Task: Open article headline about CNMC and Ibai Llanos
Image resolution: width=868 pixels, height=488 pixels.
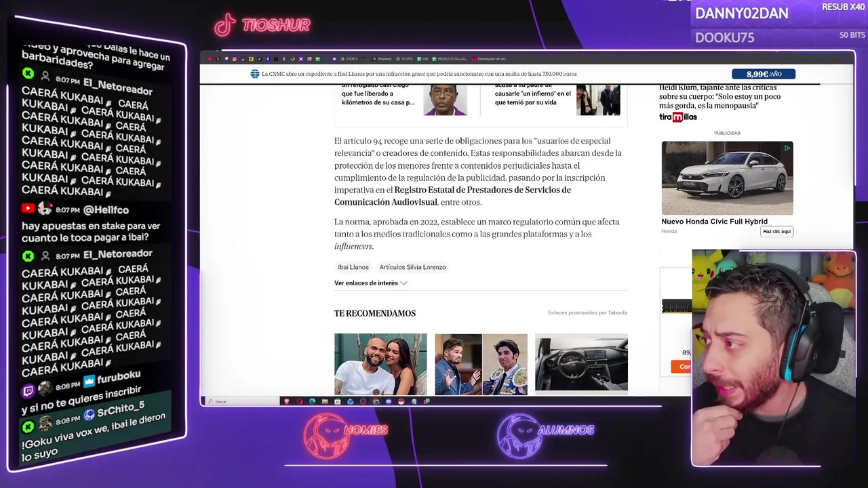Action: pos(419,74)
